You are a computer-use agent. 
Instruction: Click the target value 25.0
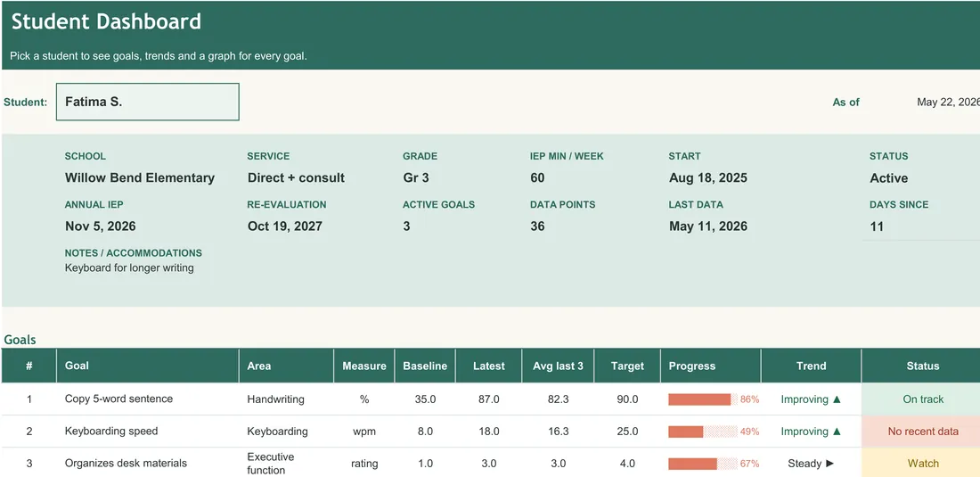click(x=627, y=432)
